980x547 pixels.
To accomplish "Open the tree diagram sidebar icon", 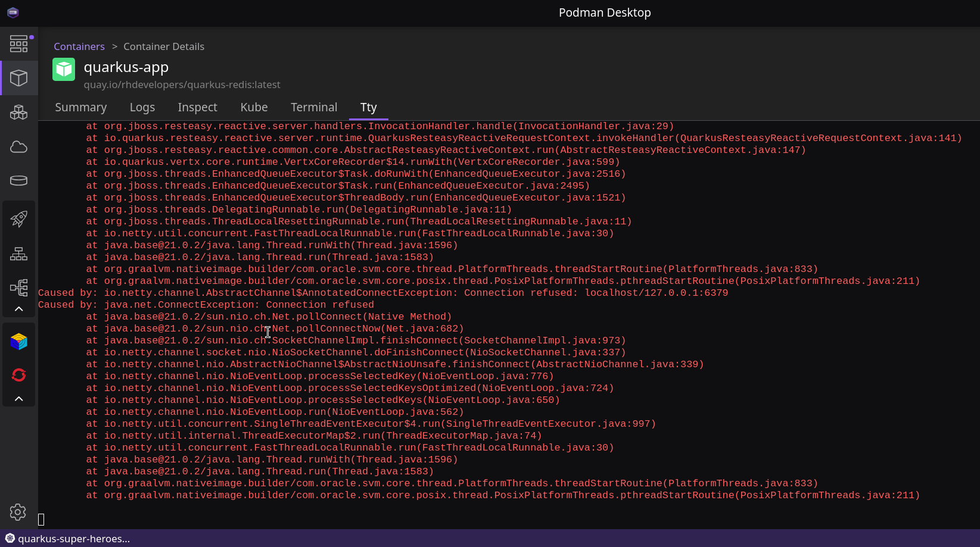I will pyautogui.click(x=18, y=287).
